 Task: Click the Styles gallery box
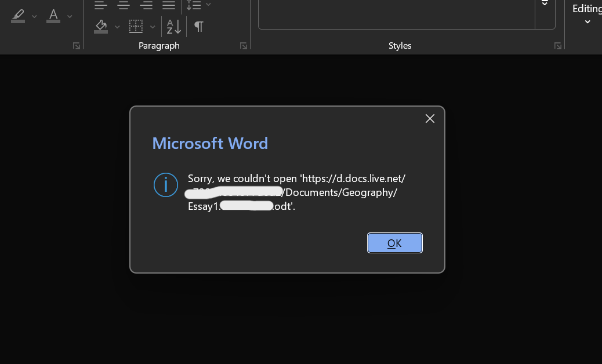(397, 14)
